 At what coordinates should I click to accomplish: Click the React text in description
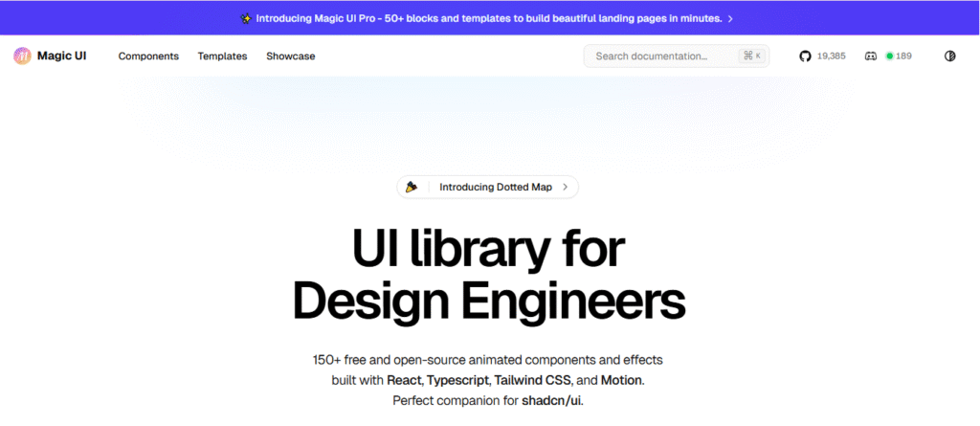(406, 380)
